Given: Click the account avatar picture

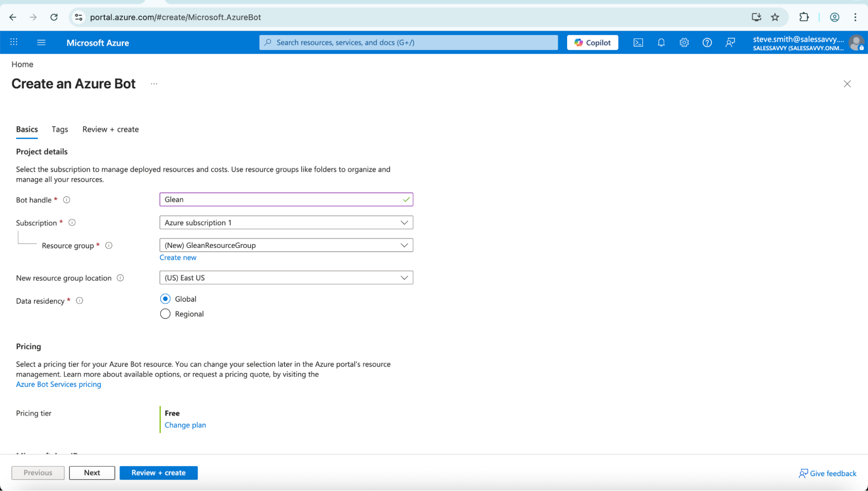Looking at the screenshot, I should 857,43.
